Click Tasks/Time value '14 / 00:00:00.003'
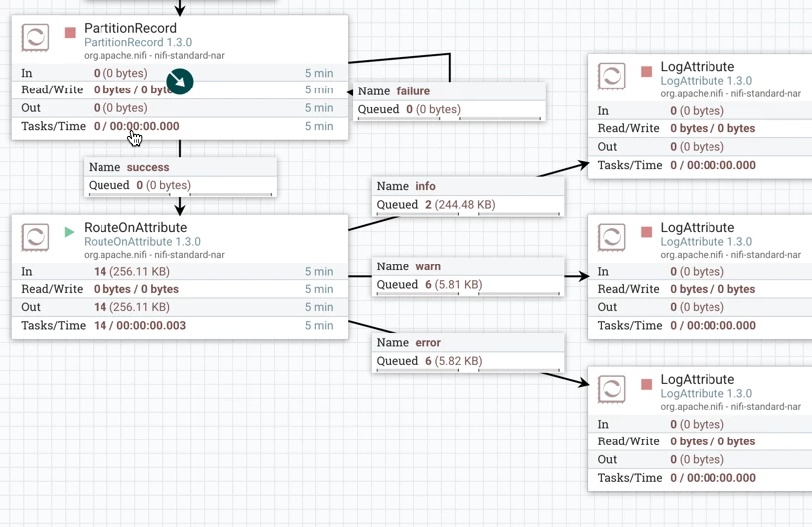Image resolution: width=812 pixels, height=527 pixels. (140, 325)
